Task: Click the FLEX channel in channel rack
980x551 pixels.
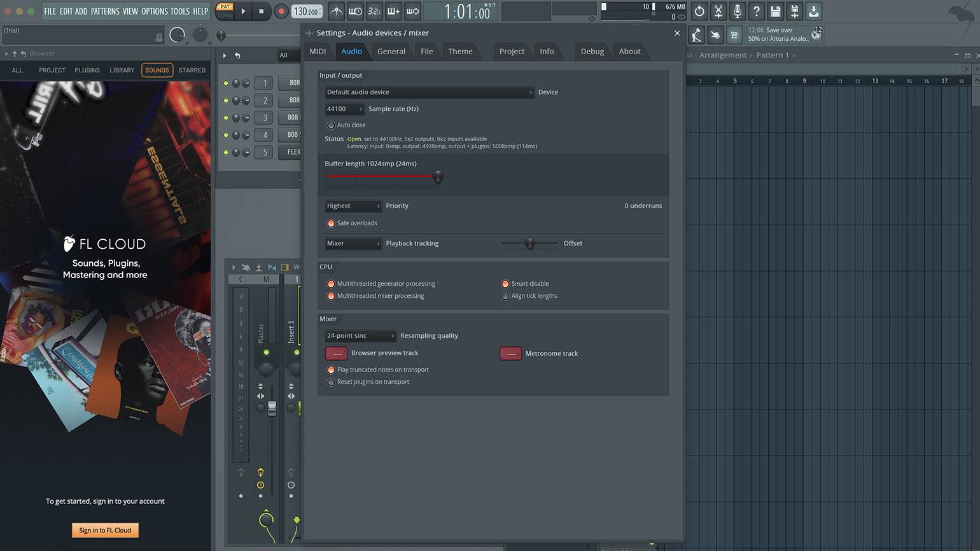Action: click(290, 152)
